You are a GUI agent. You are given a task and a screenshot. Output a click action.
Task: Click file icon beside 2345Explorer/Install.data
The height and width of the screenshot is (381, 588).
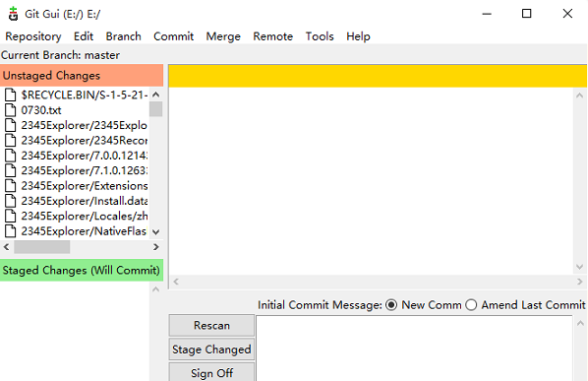pyautogui.click(x=11, y=201)
